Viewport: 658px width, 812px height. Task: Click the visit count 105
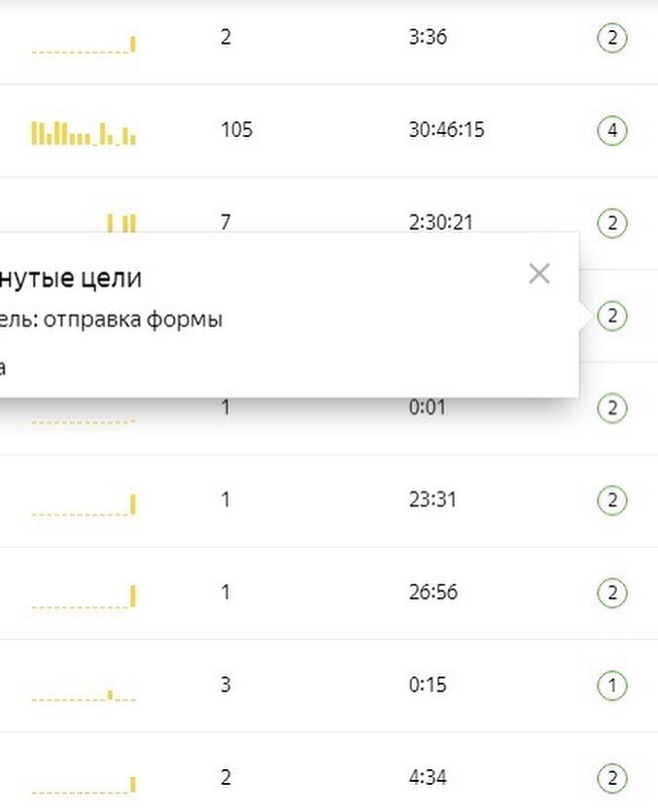(236, 131)
